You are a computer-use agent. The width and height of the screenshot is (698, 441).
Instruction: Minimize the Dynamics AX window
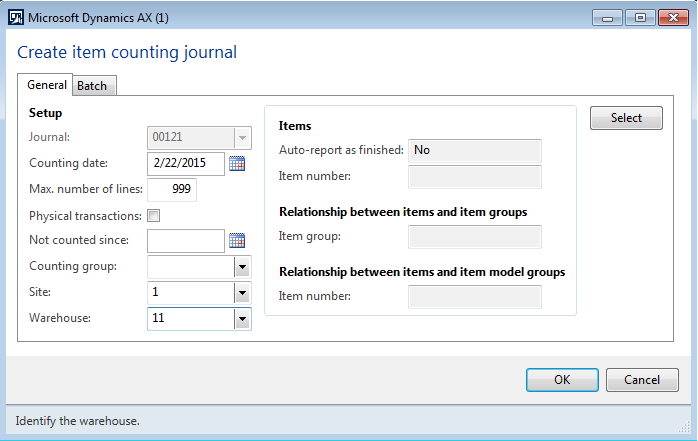click(x=607, y=18)
